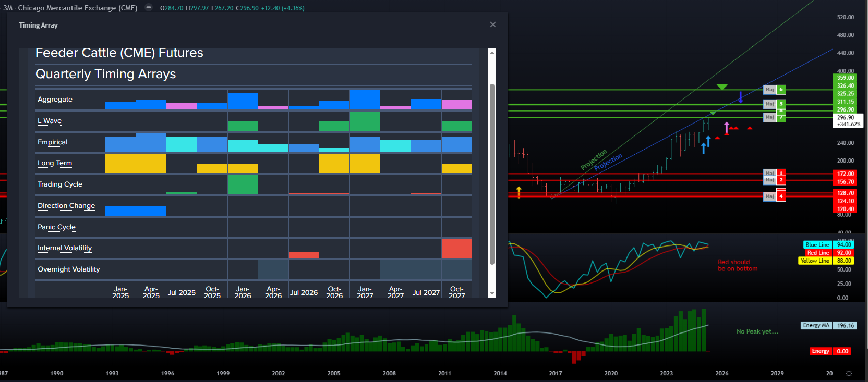Open the Trading Cycle row link

(x=60, y=184)
